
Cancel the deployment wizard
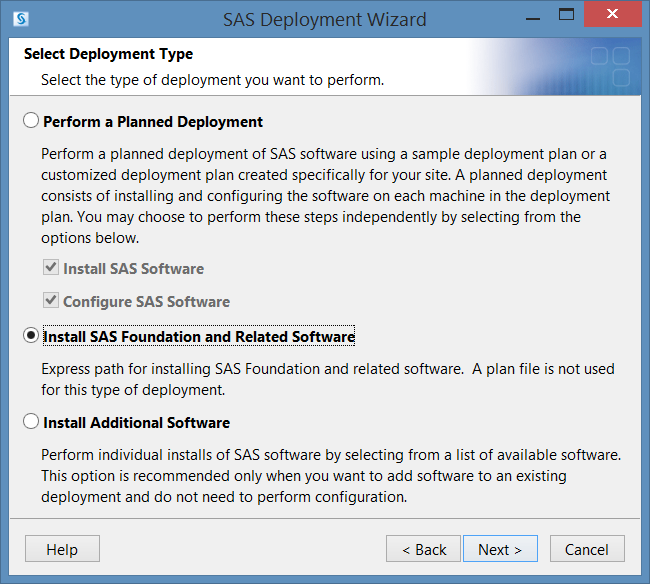587,549
